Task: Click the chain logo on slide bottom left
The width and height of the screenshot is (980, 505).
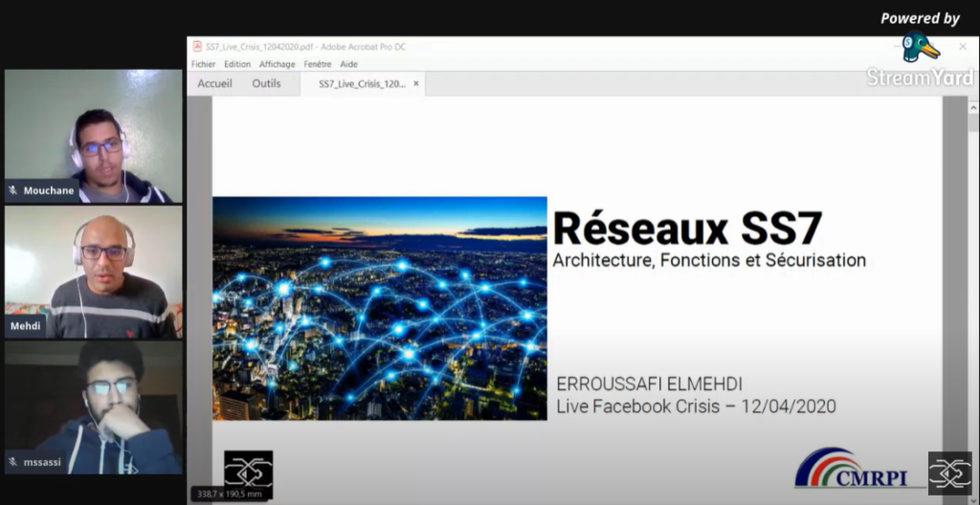Action: tap(248, 474)
